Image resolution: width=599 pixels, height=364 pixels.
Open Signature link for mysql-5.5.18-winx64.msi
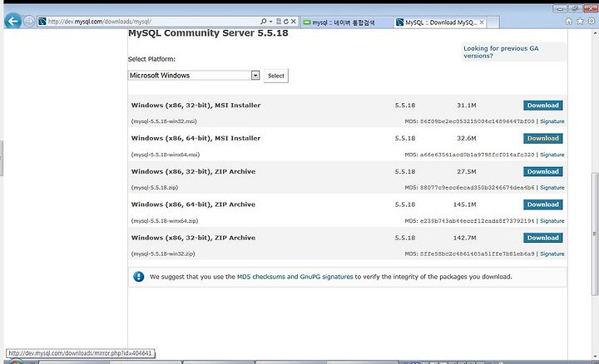click(x=552, y=155)
